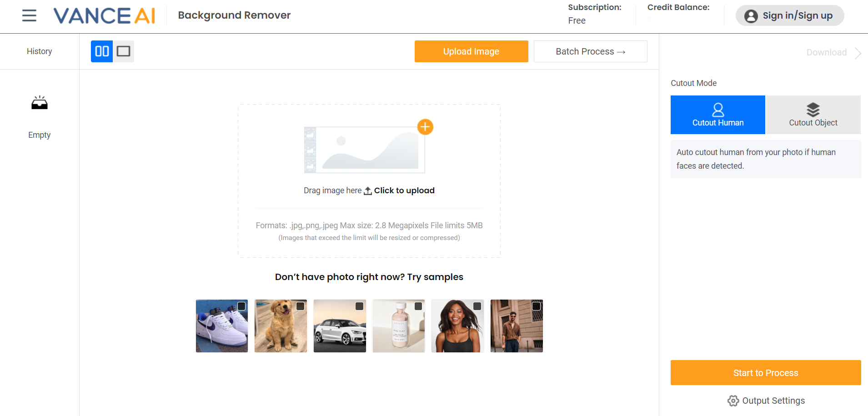Click the Click to upload link
The image size is (868, 416).
tap(404, 190)
